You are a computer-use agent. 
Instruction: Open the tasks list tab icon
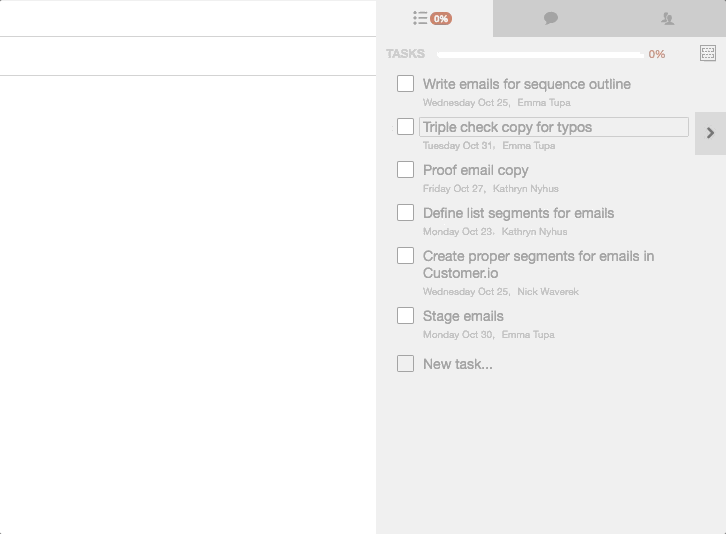click(420, 19)
